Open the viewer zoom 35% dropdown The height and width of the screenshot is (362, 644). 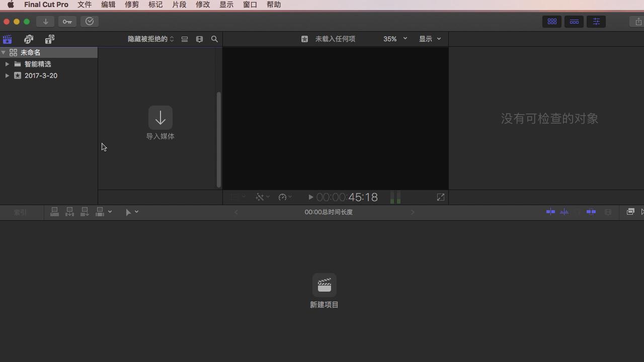395,39
